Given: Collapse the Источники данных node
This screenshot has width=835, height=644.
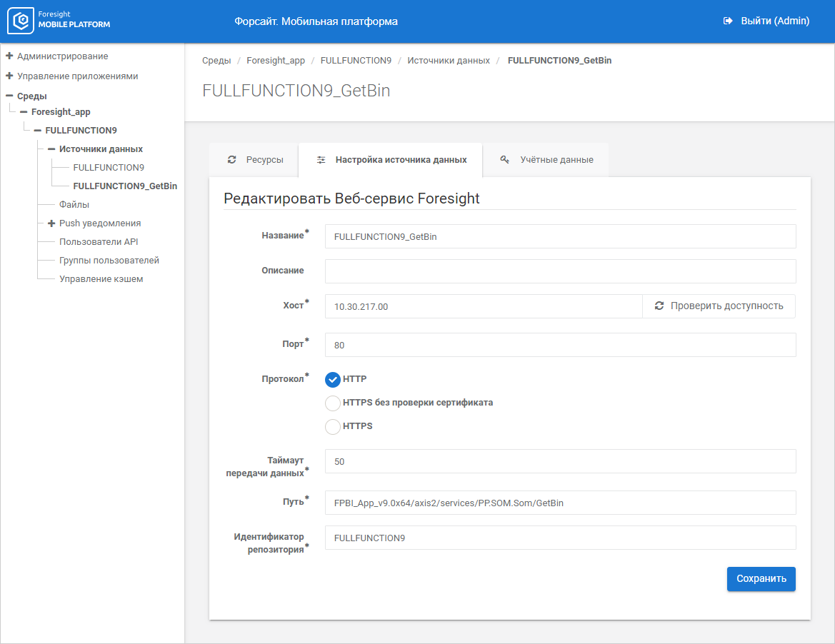Looking at the screenshot, I should tap(51, 149).
